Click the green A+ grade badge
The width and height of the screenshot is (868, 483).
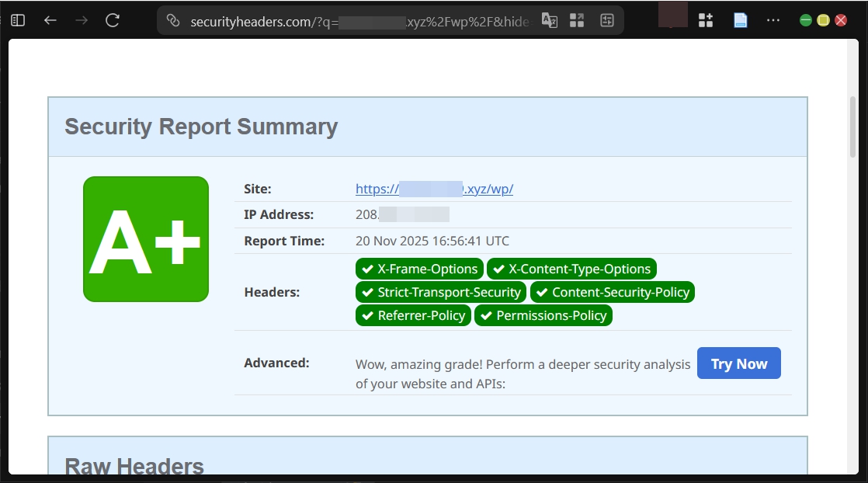[x=146, y=238]
